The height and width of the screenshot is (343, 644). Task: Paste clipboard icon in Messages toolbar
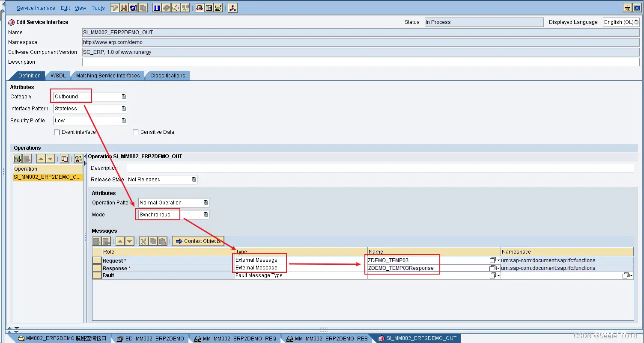pos(162,241)
